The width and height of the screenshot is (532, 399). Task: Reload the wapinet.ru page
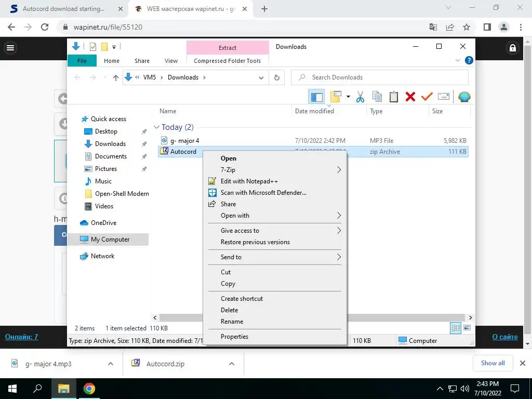45,27
